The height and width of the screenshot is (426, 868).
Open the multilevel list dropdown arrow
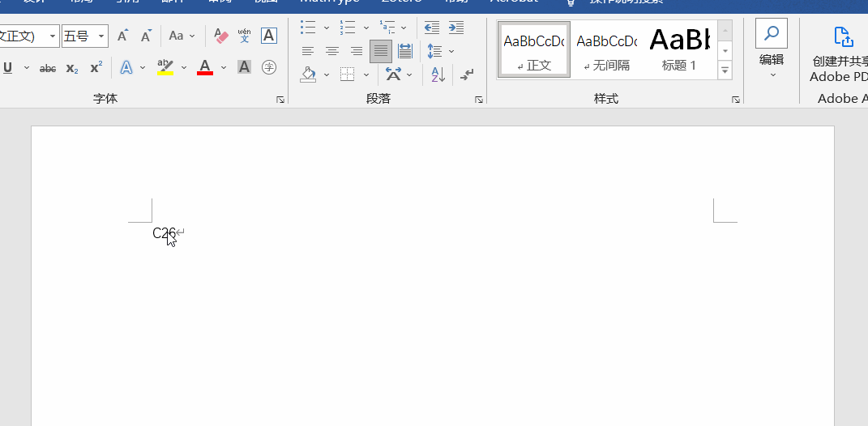click(404, 28)
